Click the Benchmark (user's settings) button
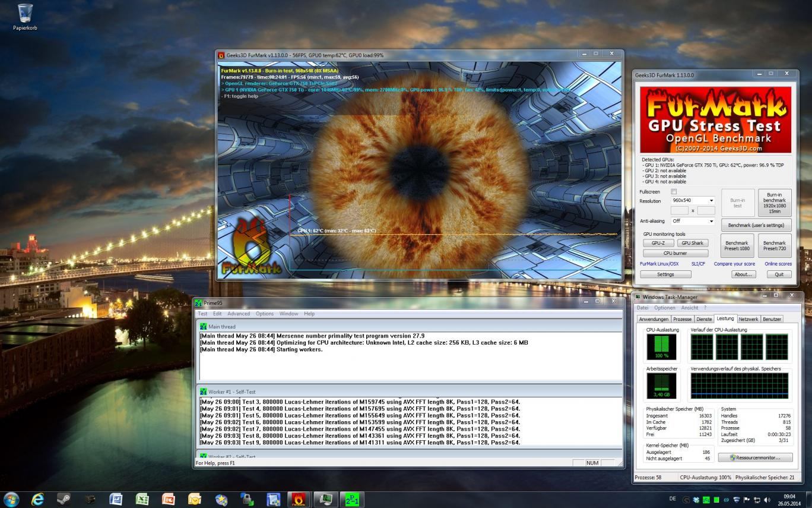 pyautogui.click(x=756, y=225)
